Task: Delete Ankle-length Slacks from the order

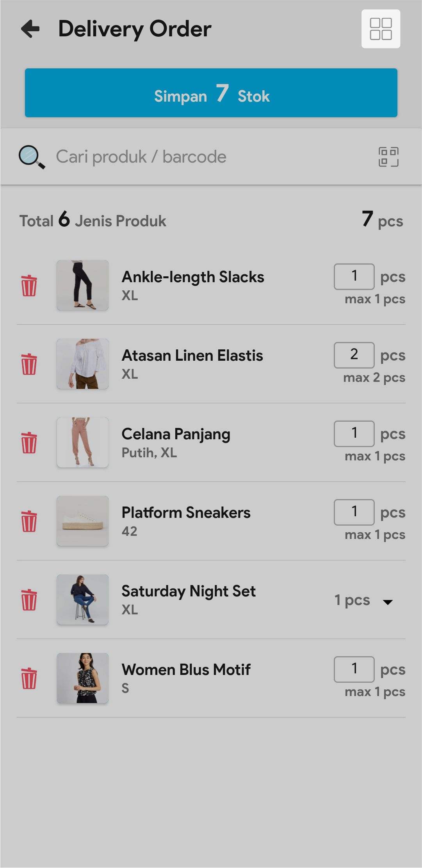Action: pos(29,286)
